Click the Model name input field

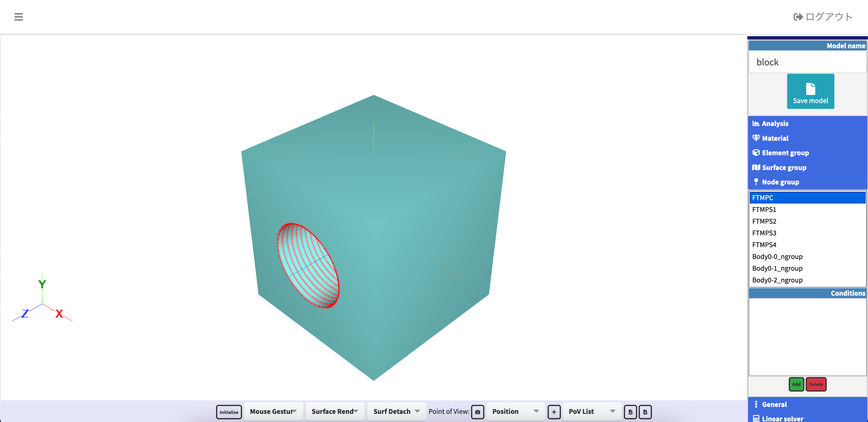pyautogui.click(x=807, y=62)
